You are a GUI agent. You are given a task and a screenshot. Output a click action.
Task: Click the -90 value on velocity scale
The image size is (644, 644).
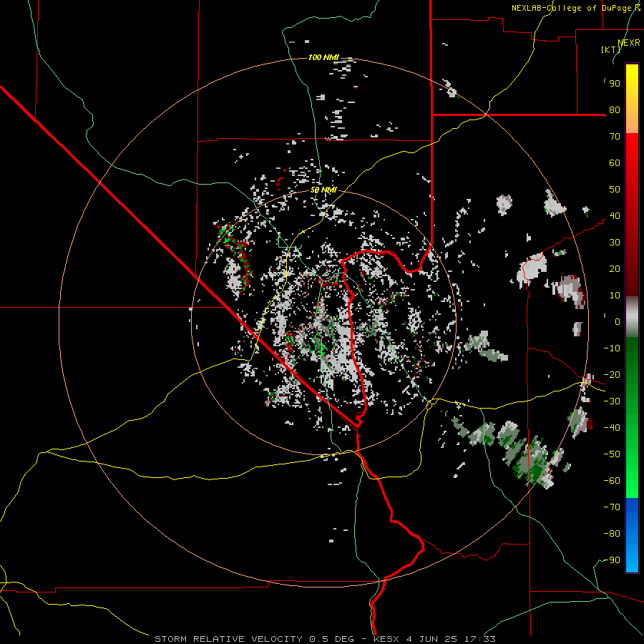[x=612, y=560]
